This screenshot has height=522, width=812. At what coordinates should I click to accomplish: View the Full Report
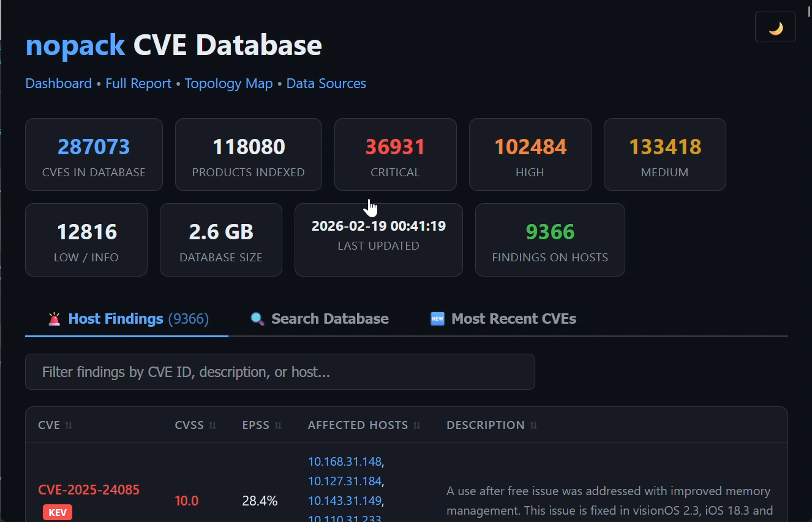[138, 83]
